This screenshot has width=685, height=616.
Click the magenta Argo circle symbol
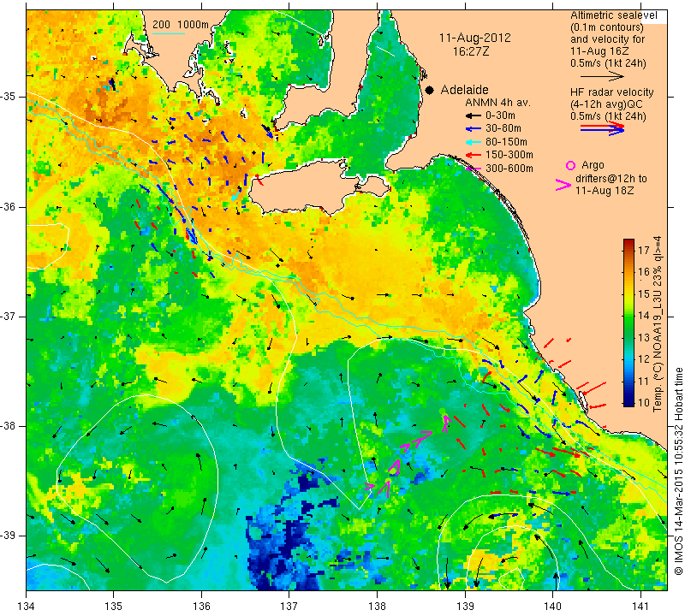pos(570,165)
